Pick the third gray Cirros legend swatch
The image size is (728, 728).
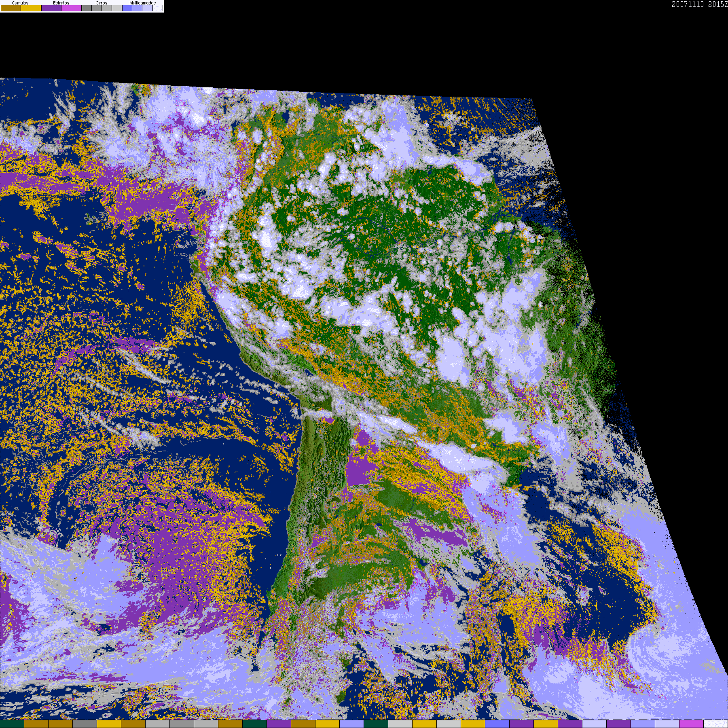(x=107, y=8)
